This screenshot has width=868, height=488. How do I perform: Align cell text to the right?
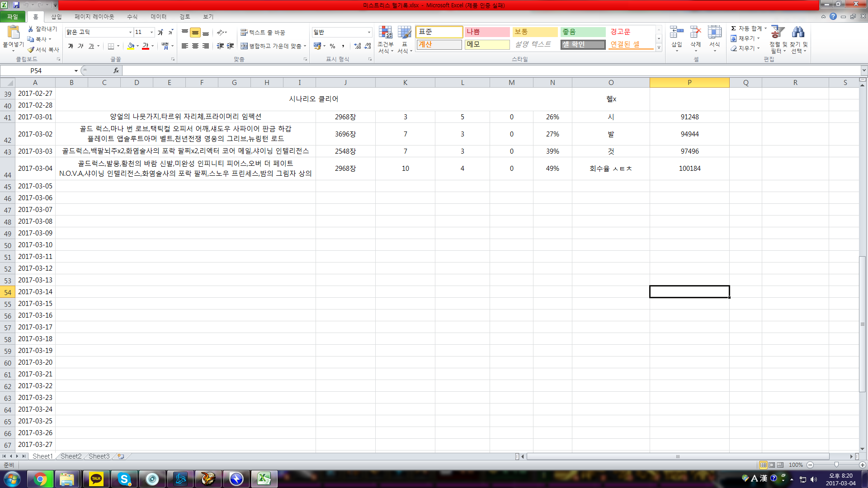coord(206,46)
